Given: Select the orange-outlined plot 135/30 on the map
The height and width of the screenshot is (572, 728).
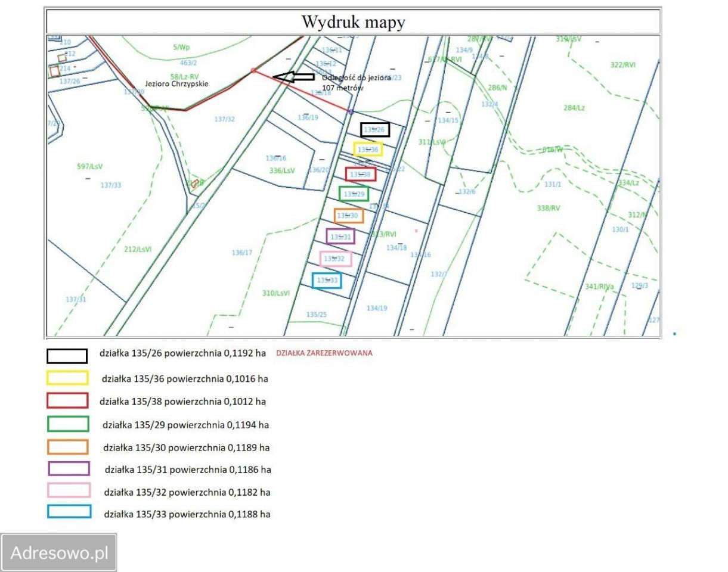Looking at the screenshot, I should click(x=348, y=215).
